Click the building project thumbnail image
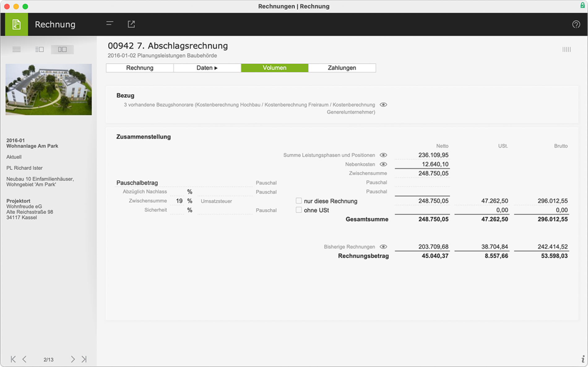 click(x=49, y=89)
